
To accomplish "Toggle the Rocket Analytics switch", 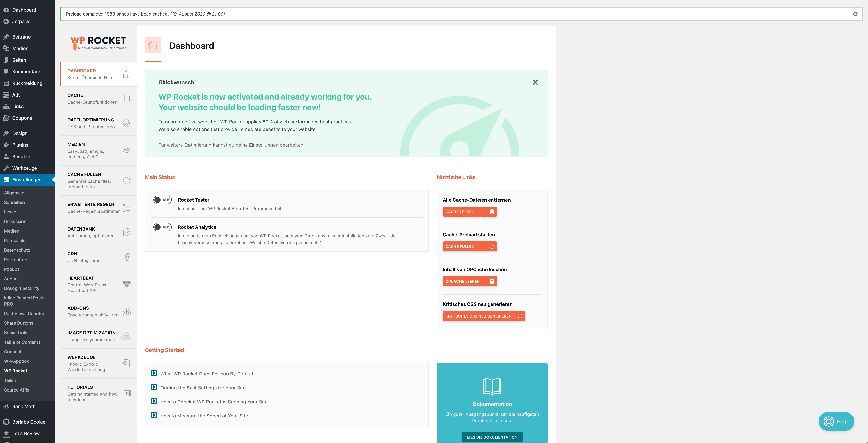I will pyautogui.click(x=162, y=227).
